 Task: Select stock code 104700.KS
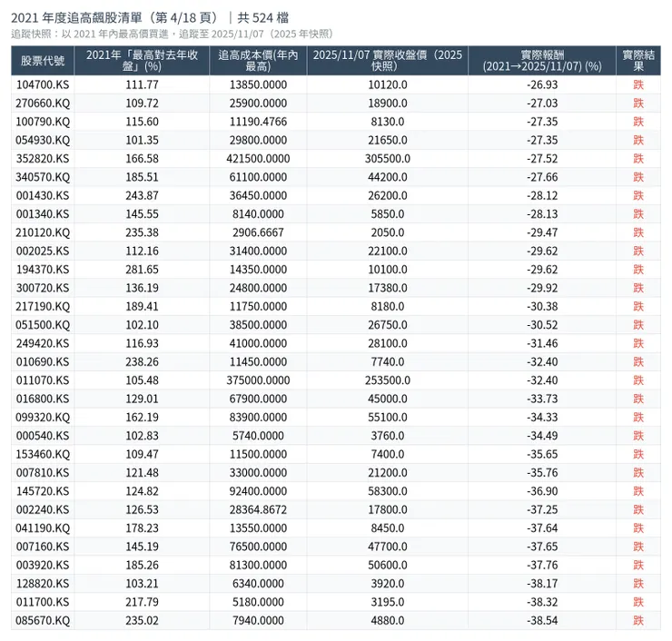coord(43,84)
